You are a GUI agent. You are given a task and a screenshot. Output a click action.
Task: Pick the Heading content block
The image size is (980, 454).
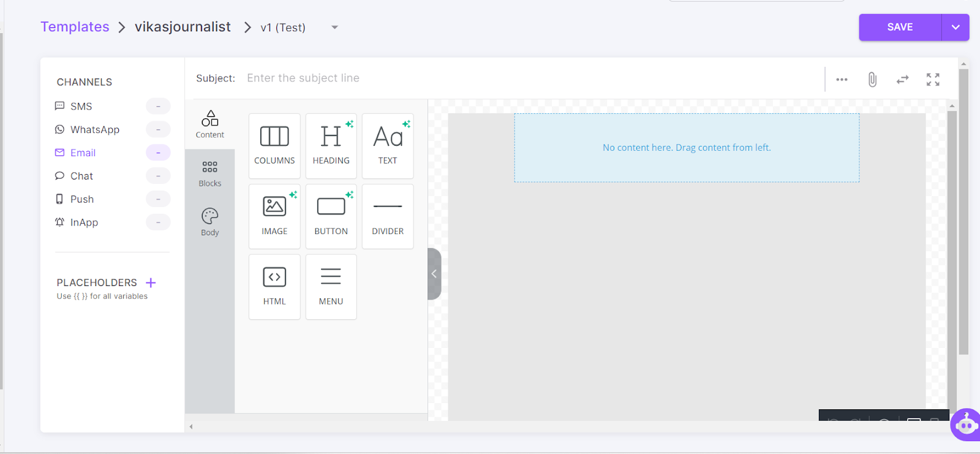pos(331,146)
